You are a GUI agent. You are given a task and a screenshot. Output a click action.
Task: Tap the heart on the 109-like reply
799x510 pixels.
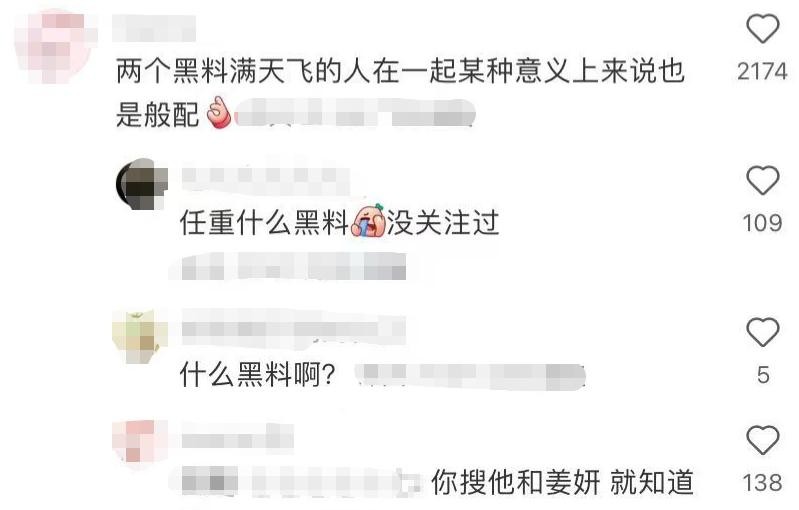tap(762, 180)
